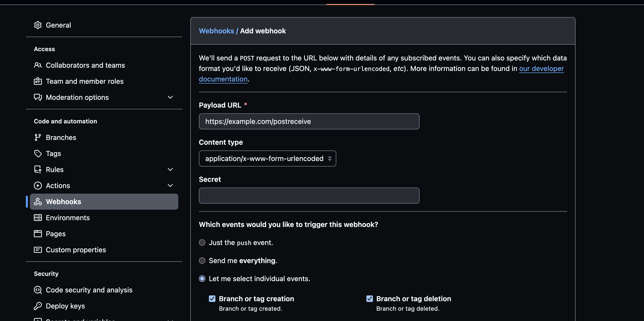This screenshot has height=321, width=644.
Task: Click the Team and member roles badge icon
Action: [38, 81]
